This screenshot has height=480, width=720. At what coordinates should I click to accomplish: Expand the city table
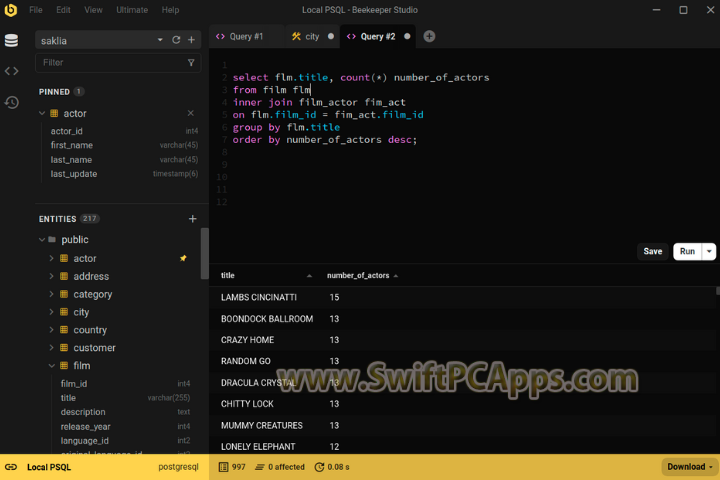pos(51,312)
